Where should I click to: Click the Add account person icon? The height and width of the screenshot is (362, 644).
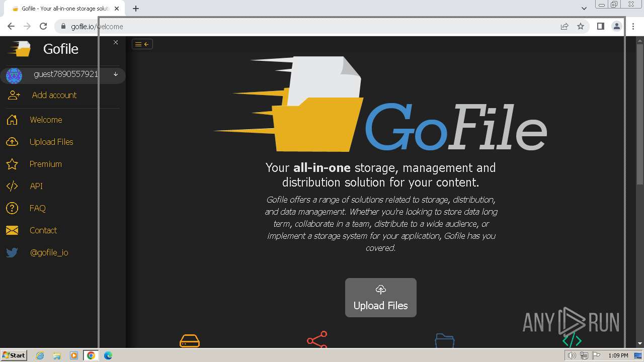(x=14, y=95)
